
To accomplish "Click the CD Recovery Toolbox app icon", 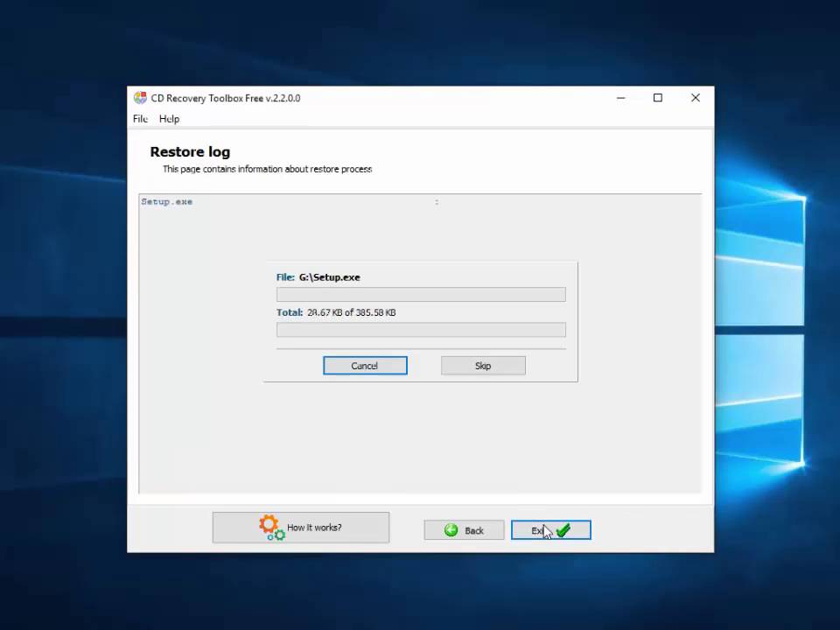I will pyautogui.click(x=140, y=98).
